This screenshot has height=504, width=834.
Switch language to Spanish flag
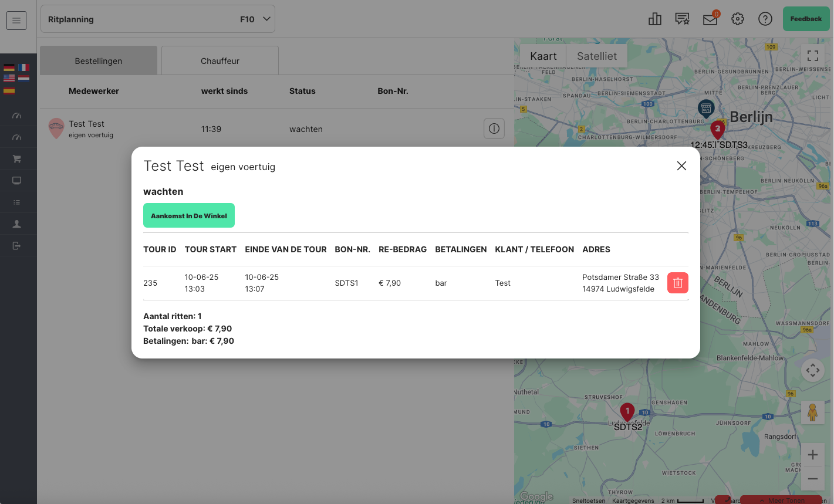click(9, 91)
